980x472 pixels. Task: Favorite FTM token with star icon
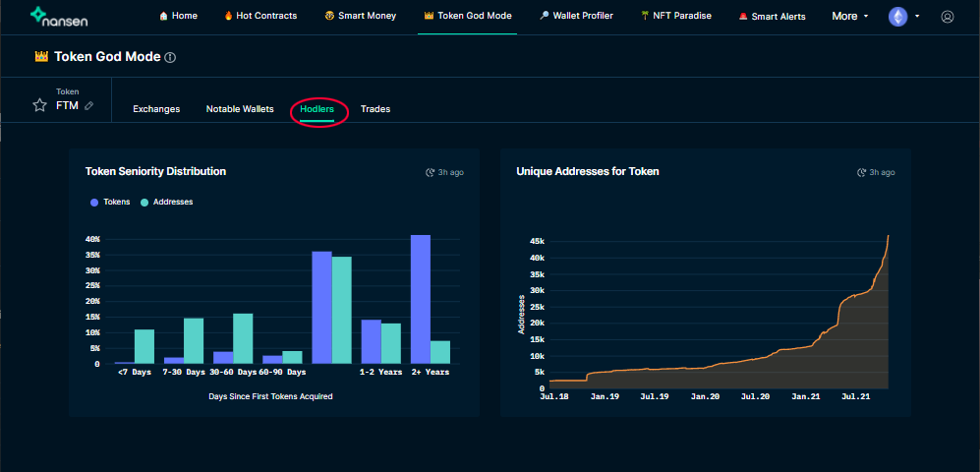click(x=39, y=105)
